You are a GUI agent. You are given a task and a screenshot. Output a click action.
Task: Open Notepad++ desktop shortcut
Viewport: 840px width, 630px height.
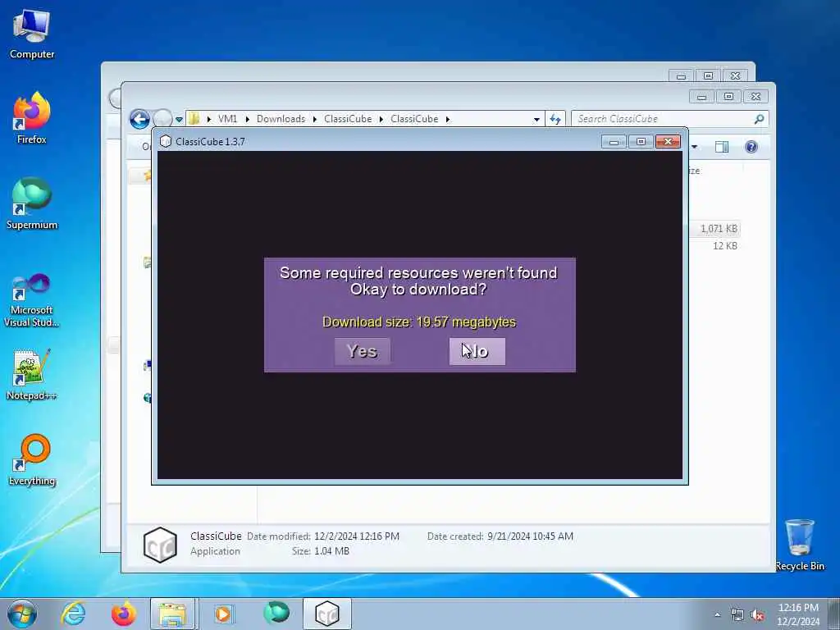[x=32, y=375]
